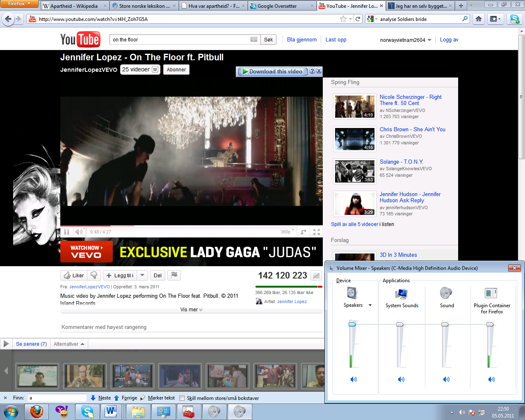Screen dimensions: 525x420
Task: Open Skype from the taskbar
Action: pyautogui.click(x=87, y=411)
